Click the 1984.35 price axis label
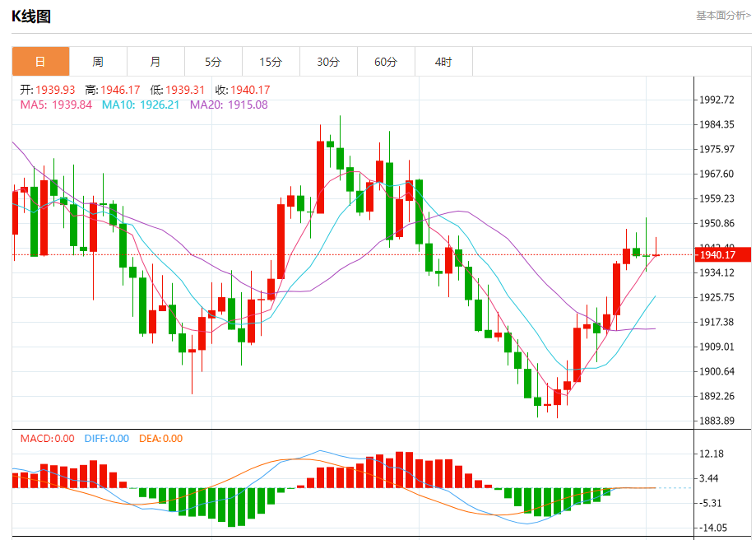This screenshot has height=540, width=756. [717, 124]
